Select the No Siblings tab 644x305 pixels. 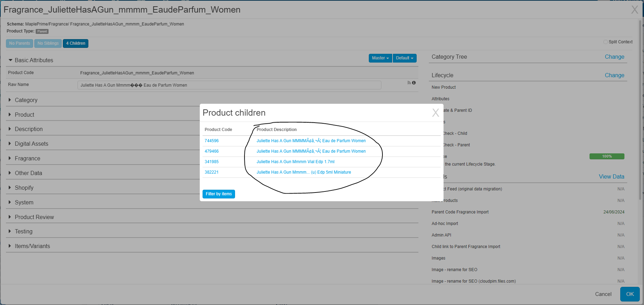[x=48, y=43]
